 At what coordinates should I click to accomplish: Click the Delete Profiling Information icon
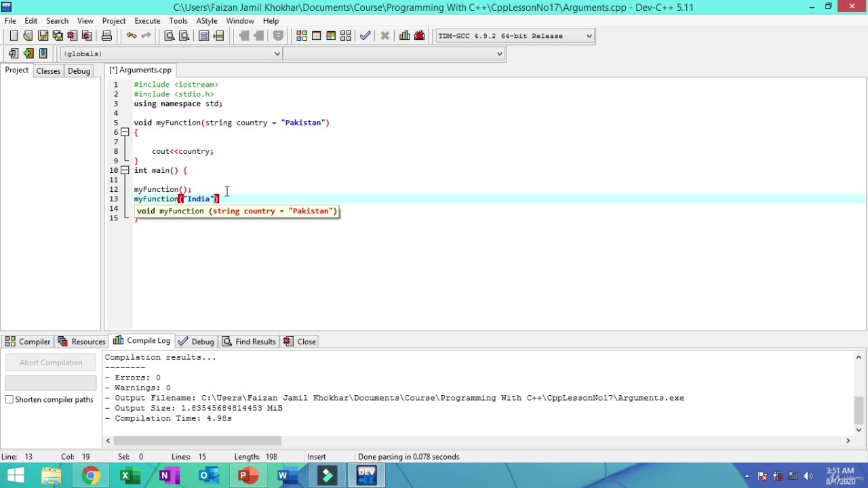click(419, 36)
